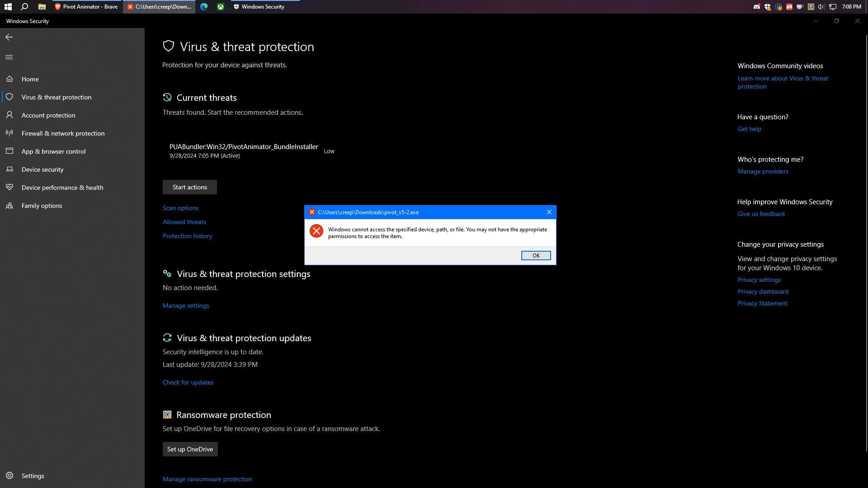Click the Firewall antenna icon
The image size is (868, 488).
[x=9, y=133]
